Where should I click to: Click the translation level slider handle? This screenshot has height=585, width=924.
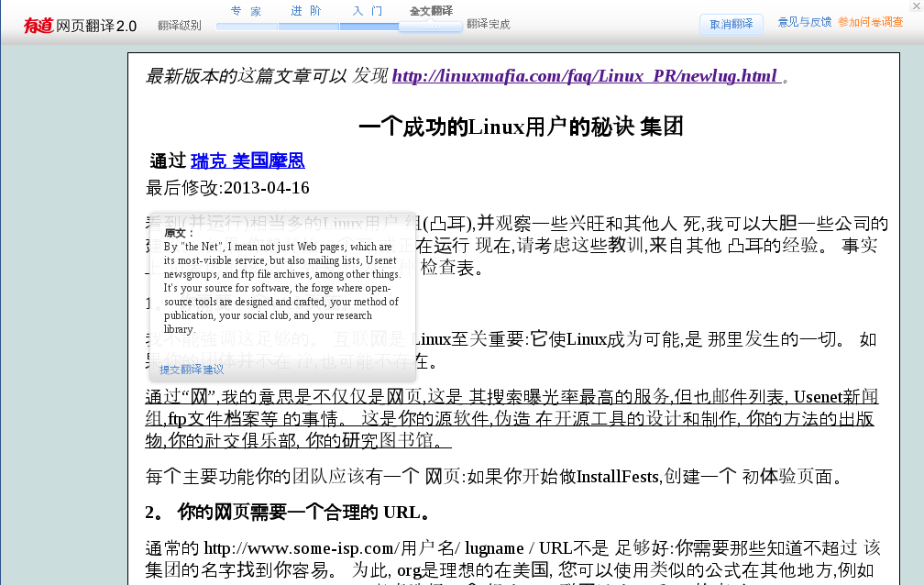430,27
